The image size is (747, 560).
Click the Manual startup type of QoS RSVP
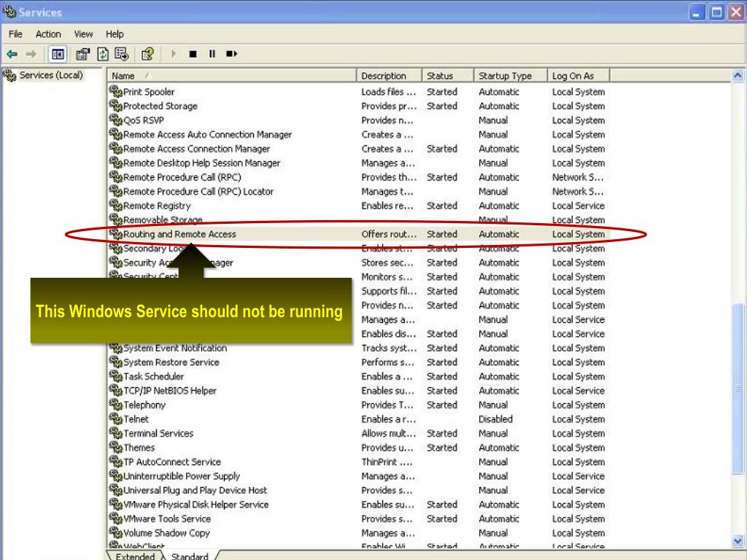coord(493,120)
